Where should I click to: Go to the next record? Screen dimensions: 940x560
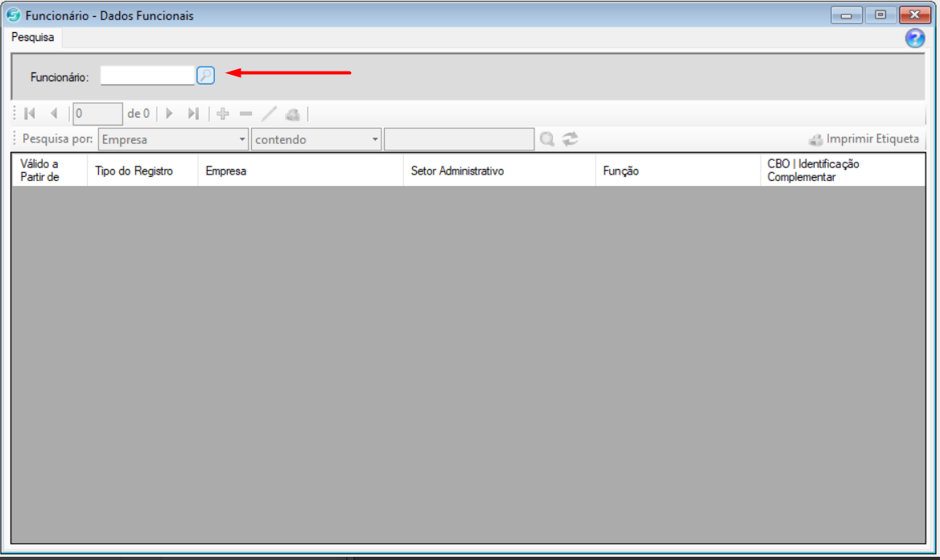tap(169, 113)
